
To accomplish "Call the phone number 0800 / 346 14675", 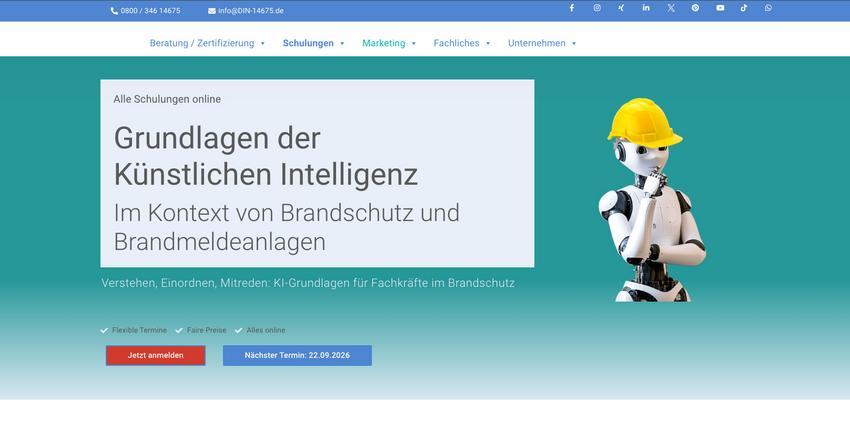I will (x=150, y=11).
